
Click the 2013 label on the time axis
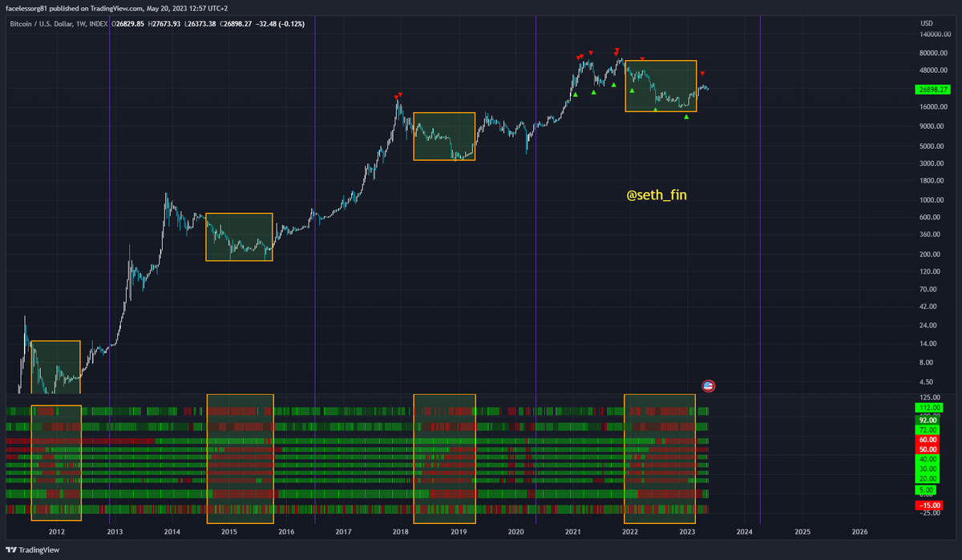(x=115, y=532)
